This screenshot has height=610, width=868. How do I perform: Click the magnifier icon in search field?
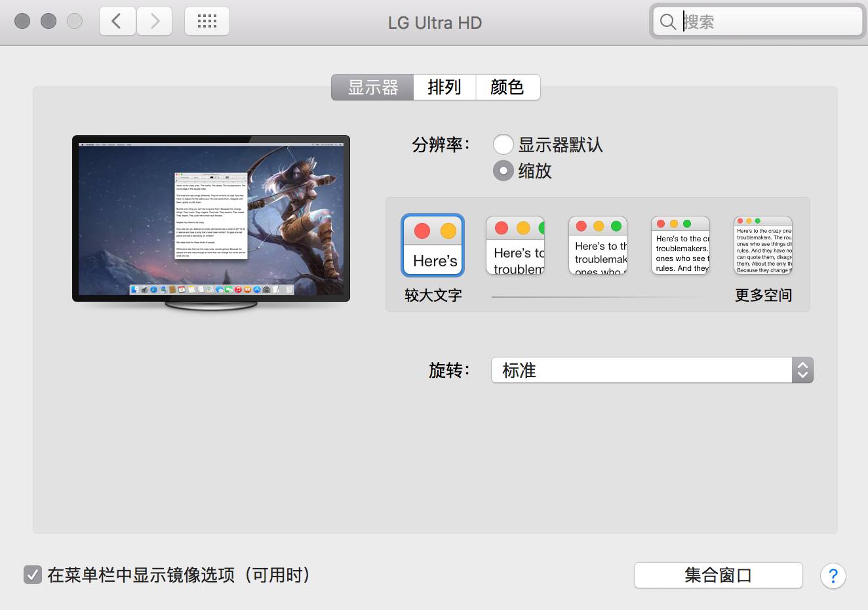click(667, 22)
